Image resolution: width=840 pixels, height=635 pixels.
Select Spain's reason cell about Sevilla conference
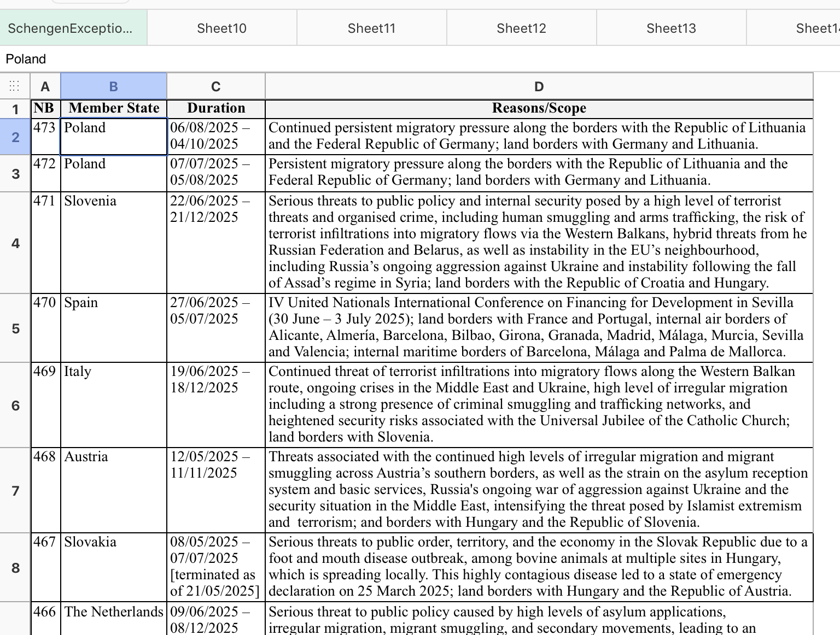click(x=539, y=328)
